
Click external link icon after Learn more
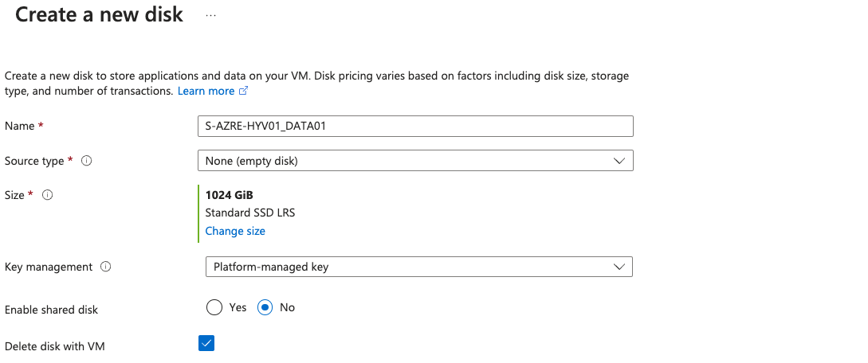click(x=244, y=92)
